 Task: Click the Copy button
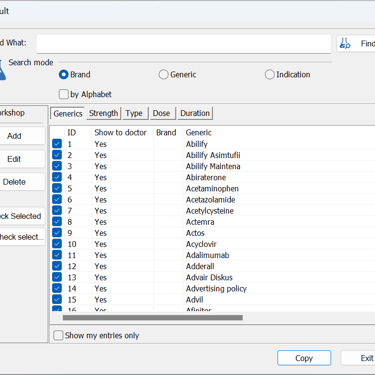304,358
